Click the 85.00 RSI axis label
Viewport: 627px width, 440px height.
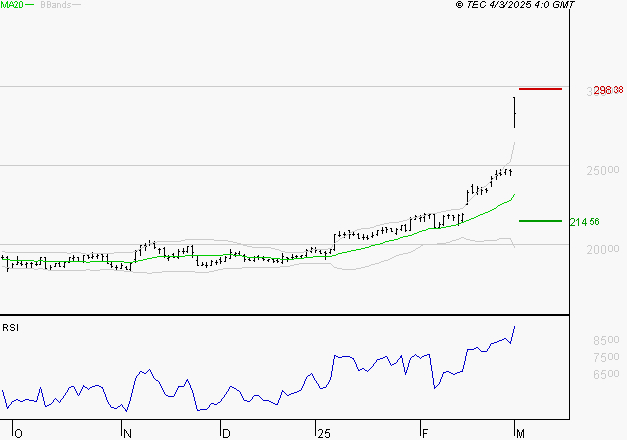tap(606, 340)
